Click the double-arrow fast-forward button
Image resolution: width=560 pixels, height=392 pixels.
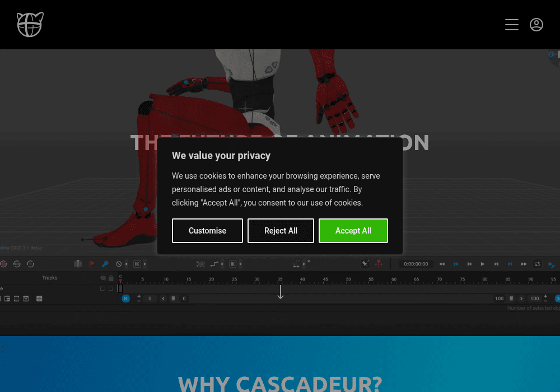[524, 264]
